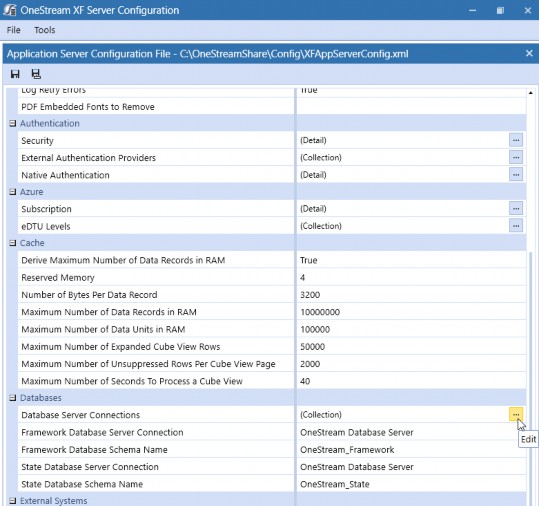Click the Database Server Connections Edit button
This screenshot has height=506, width=539.
pos(516,415)
